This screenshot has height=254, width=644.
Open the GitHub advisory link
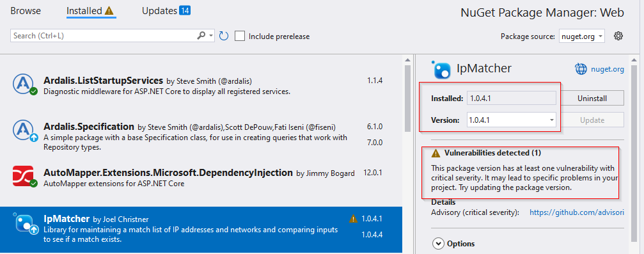point(577,212)
